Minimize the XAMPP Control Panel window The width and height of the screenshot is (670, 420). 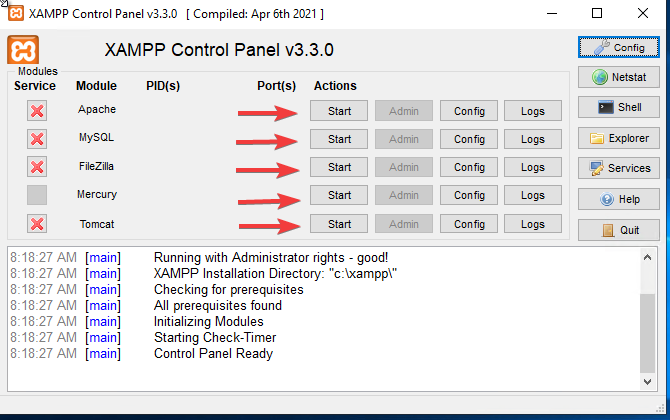[552, 14]
